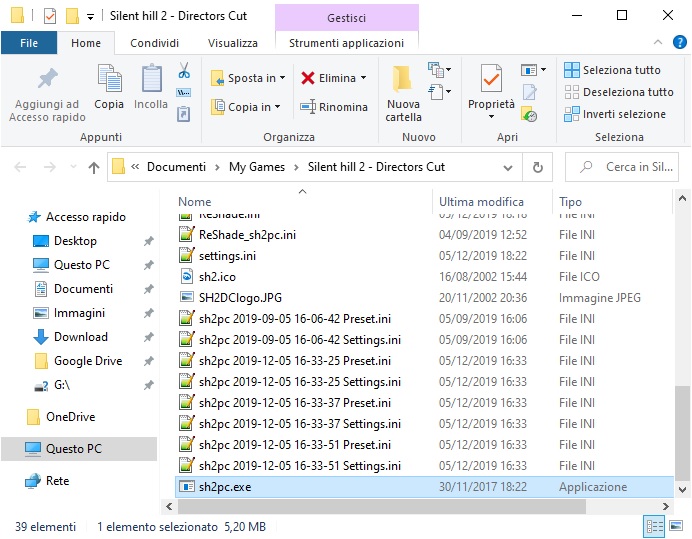The height and width of the screenshot is (539, 692).
Task: Click the Gestisci contextual tab header
Action: pyautogui.click(x=346, y=18)
